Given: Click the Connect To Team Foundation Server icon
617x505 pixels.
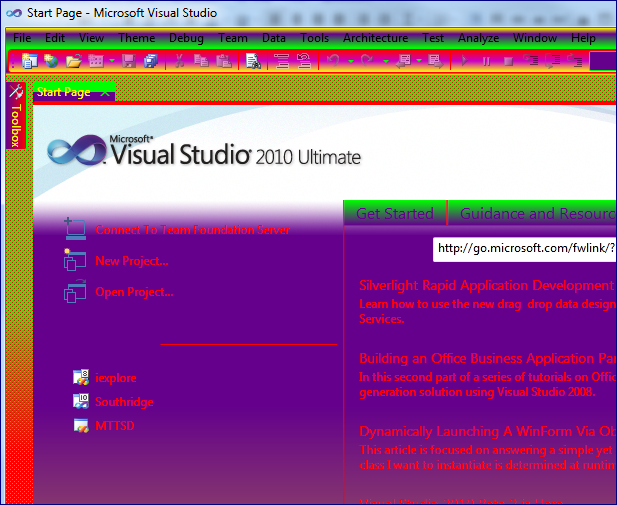Looking at the screenshot, I should click(75, 229).
